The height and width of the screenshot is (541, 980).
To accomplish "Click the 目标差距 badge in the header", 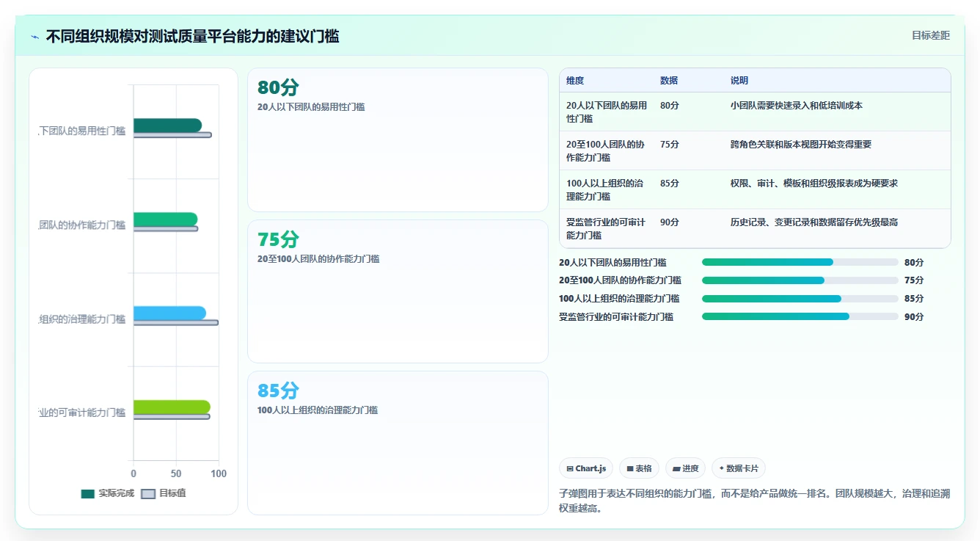I will (x=930, y=35).
